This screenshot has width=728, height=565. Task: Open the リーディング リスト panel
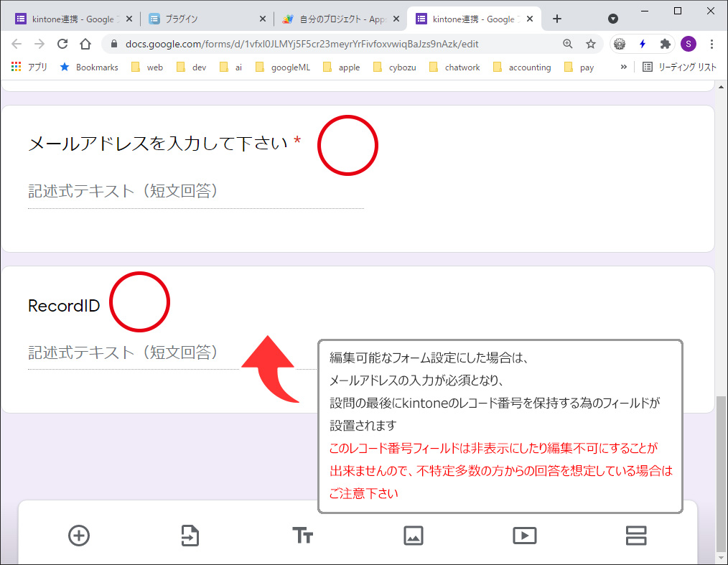point(679,67)
